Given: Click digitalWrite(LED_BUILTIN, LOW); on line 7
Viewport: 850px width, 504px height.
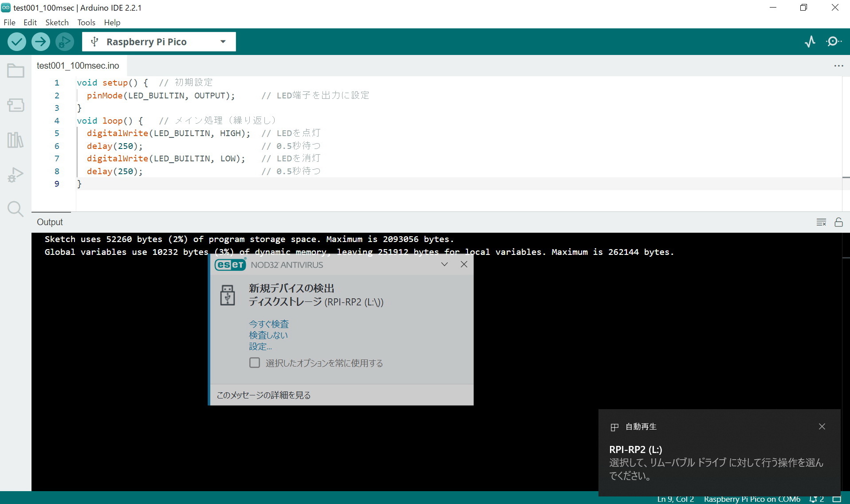Looking at the screenshot, I should coord(166,158).
